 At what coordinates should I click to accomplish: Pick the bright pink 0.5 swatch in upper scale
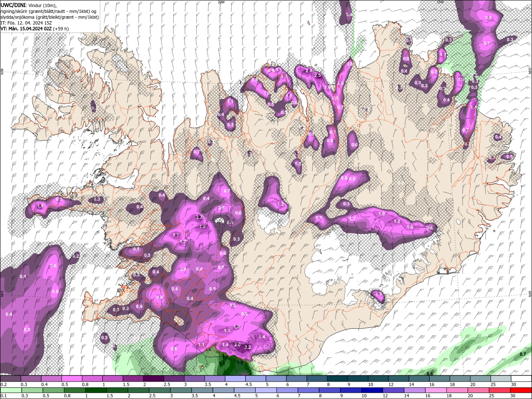click(71, 379)
